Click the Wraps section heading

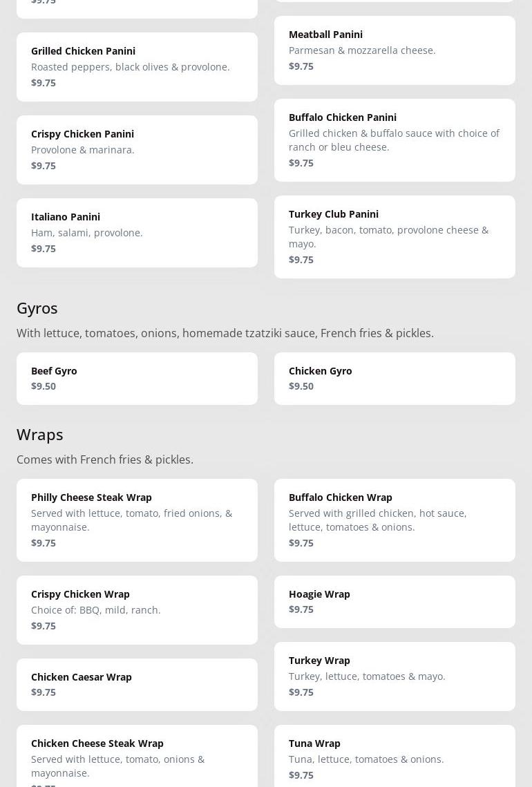pos(40,434)
